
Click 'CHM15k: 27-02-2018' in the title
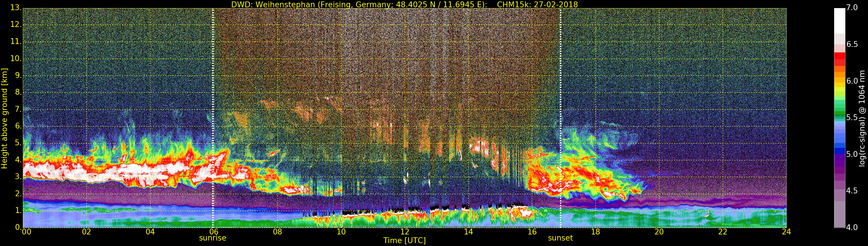click(x=538, y=4)
